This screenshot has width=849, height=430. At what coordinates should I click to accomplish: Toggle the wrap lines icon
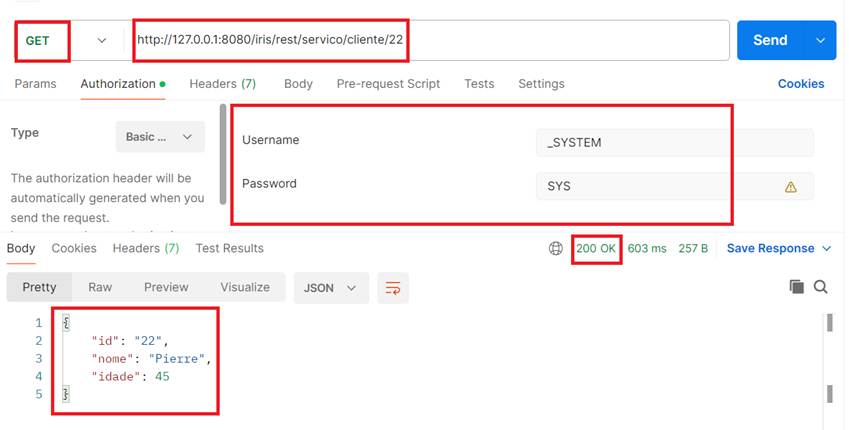point(393,288)
